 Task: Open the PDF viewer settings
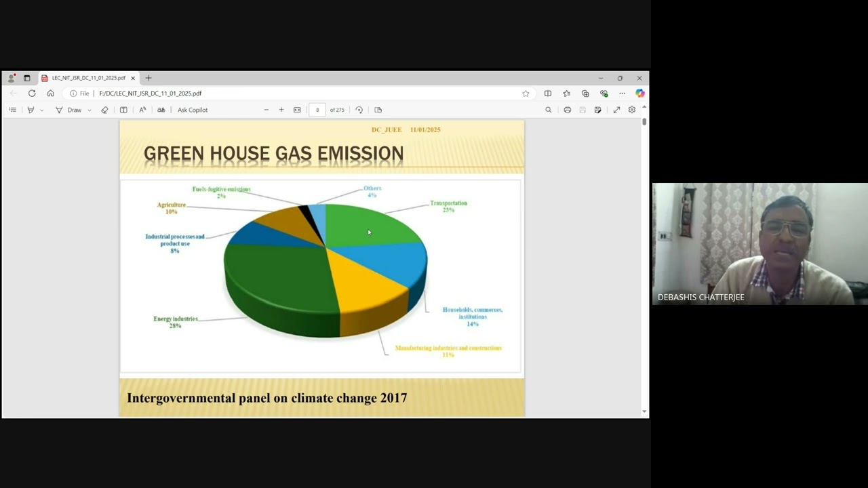[x=632, y=110]
